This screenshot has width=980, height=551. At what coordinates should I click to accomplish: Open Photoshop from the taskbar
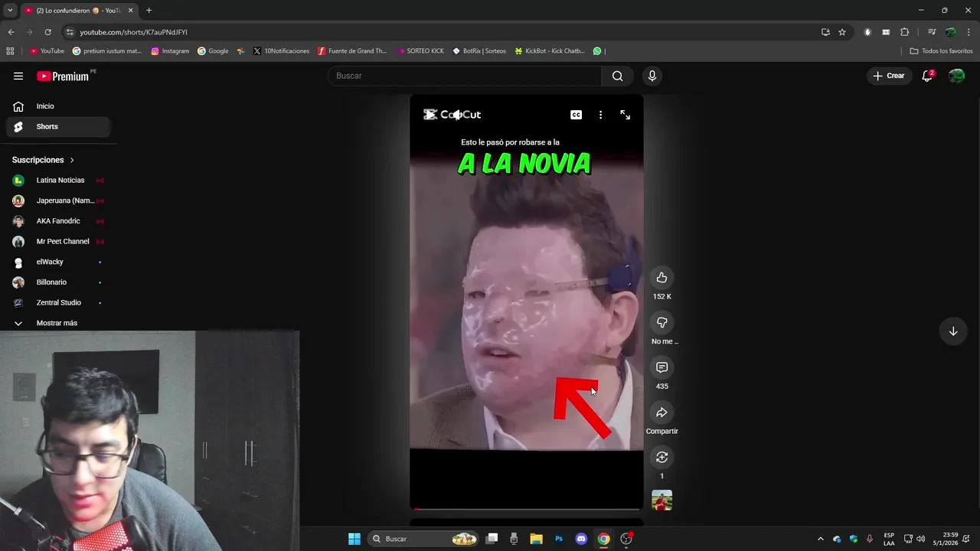559,539
